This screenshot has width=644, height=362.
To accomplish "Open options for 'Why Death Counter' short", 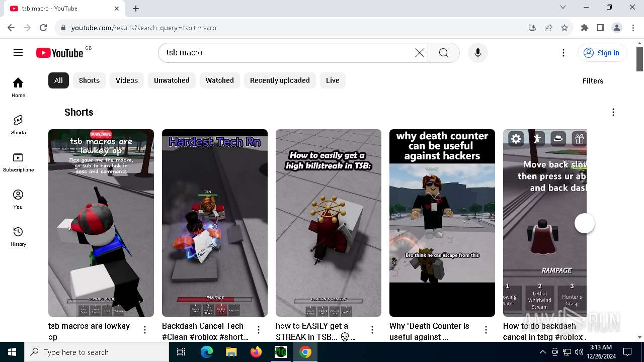I will (x=486, y=330).
